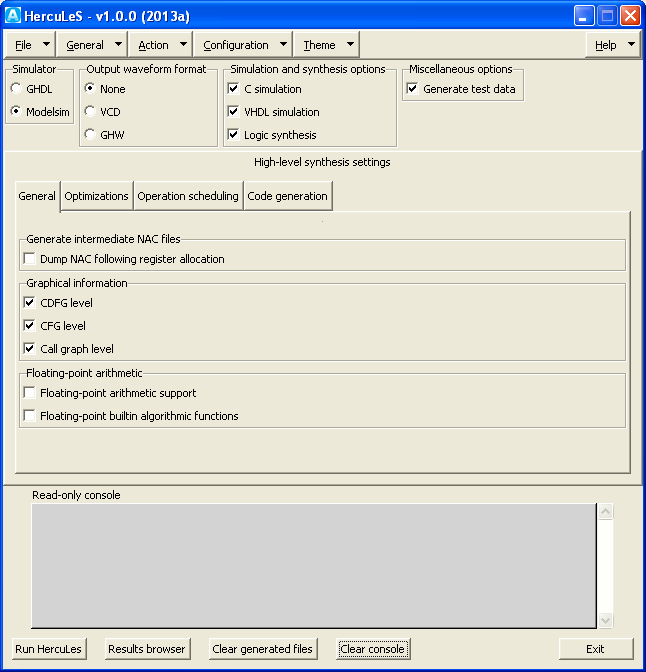Enable Floating-point arithmetic support
This screenshot has width=646, height=672.
click(x=30, y=393)
